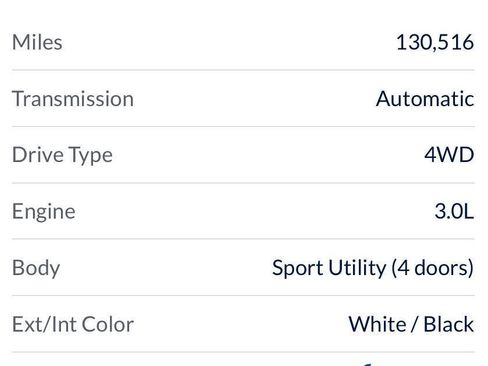Select the 4WD drive type value
488x366 pixels.
449,155
